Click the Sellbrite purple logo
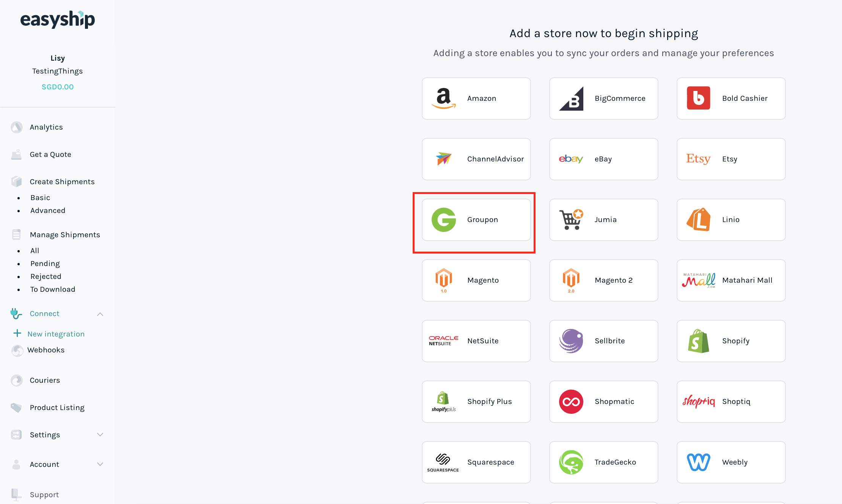842x504 pixels. (571, 341)
